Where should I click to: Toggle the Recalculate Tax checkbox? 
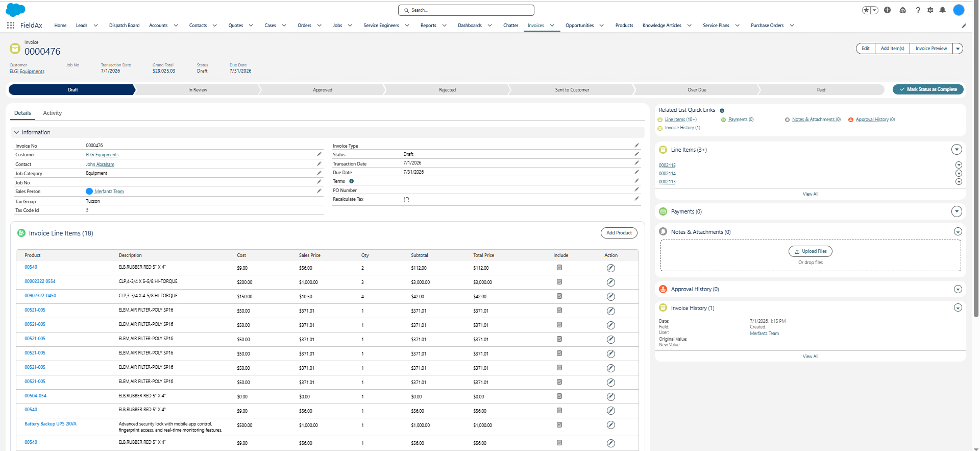[406, 200]
